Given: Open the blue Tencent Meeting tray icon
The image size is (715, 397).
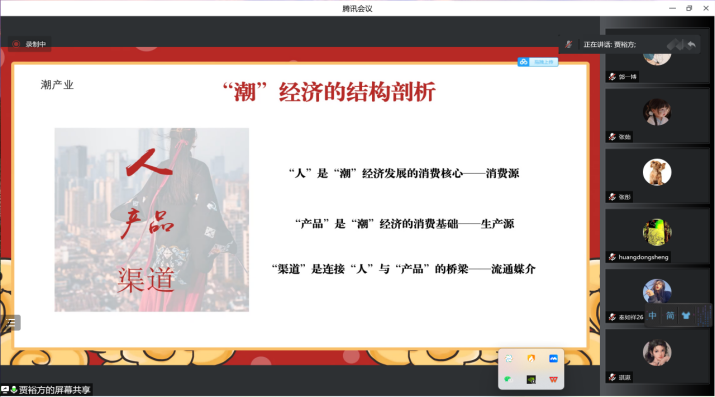Looking at the screenshot, I should point(553,359).
